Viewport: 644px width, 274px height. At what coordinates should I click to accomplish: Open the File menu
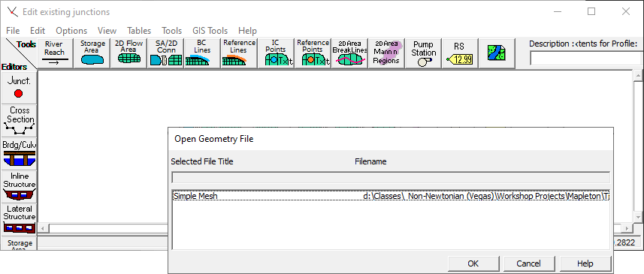(x=13, y=30)
